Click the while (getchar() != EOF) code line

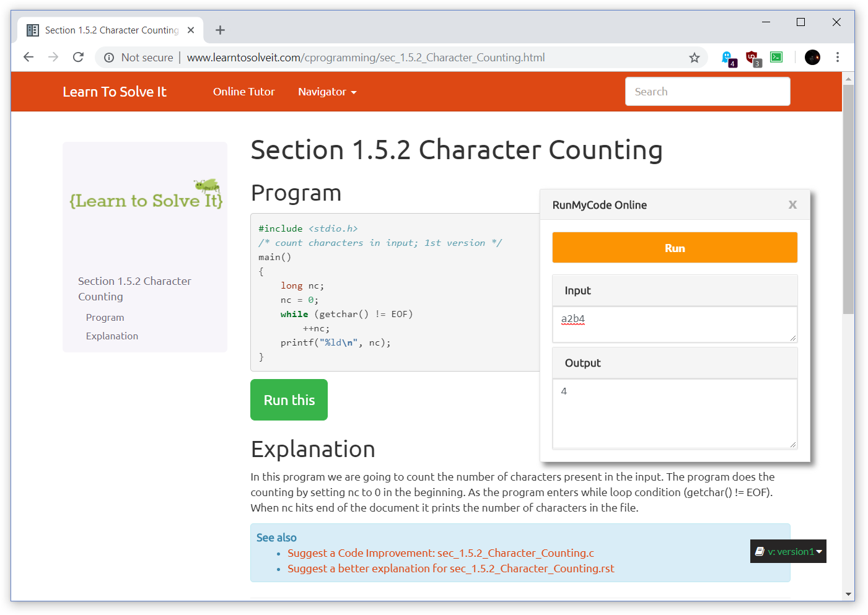(x=346, y=314)
